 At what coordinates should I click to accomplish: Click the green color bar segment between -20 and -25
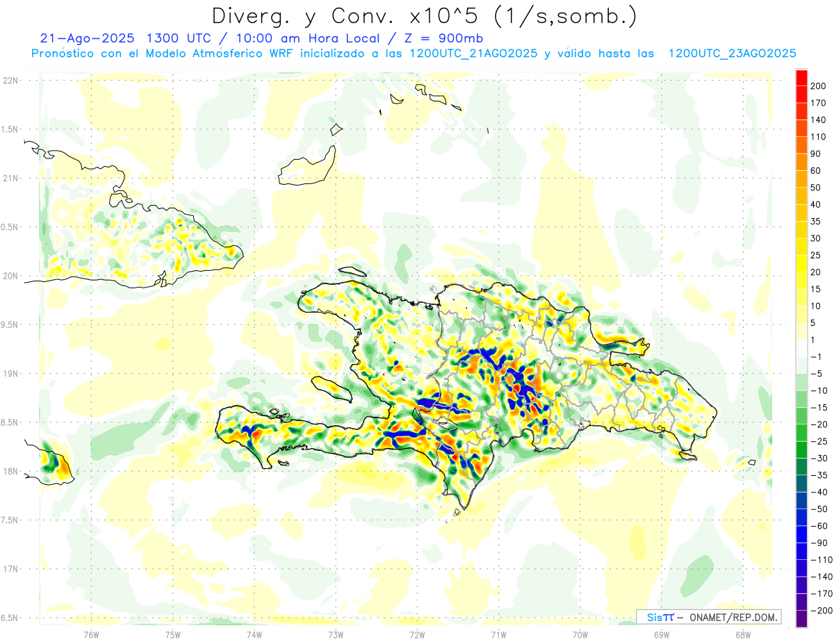click(801, 433)
